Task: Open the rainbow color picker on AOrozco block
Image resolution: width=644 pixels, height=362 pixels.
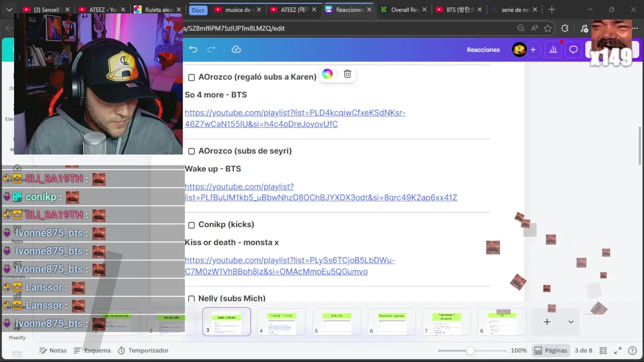Action: (328, 74)
